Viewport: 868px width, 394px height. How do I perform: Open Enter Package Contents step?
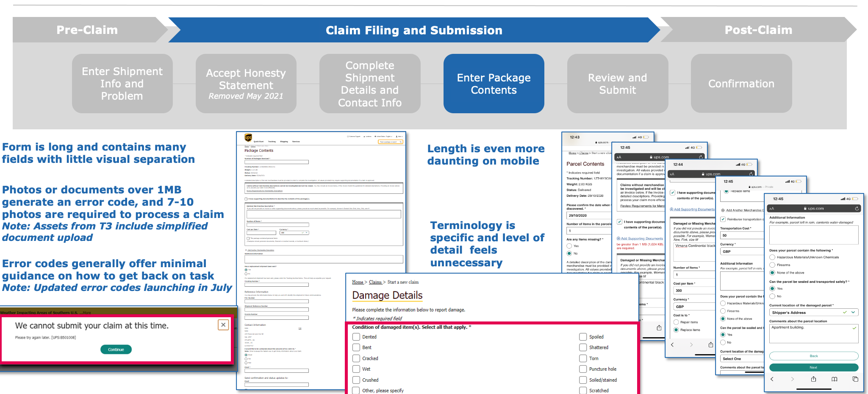[x=494, y=84]
